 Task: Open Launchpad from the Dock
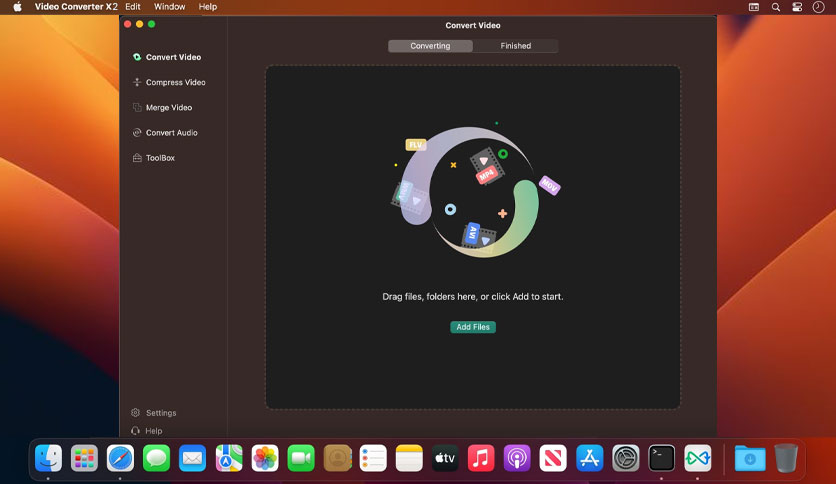tap(84, 458)
